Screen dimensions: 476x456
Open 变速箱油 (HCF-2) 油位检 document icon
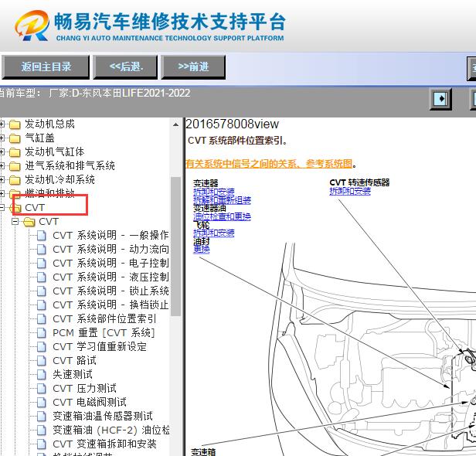42,430
